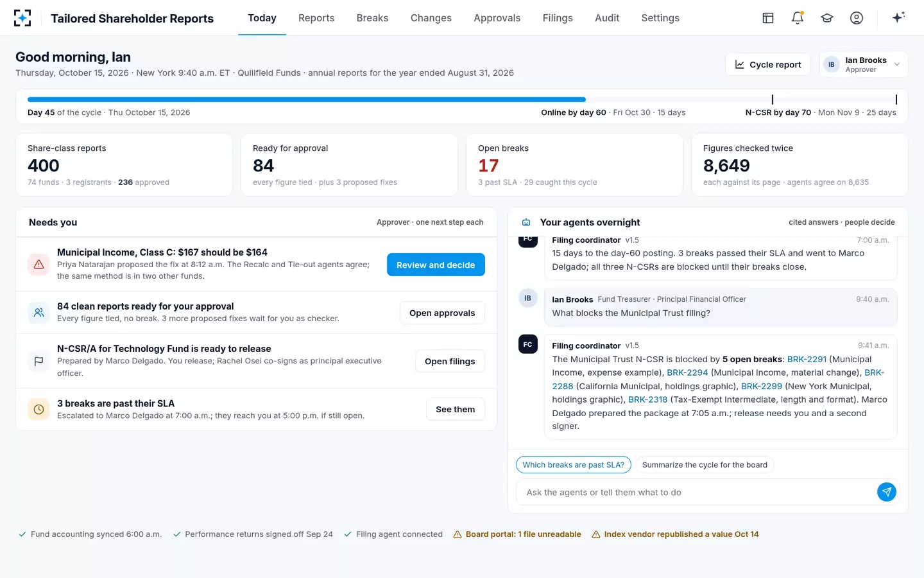Choose 'Summarize the cycle for the board' suggestion
Screen dimensions: 924x578
705,464
